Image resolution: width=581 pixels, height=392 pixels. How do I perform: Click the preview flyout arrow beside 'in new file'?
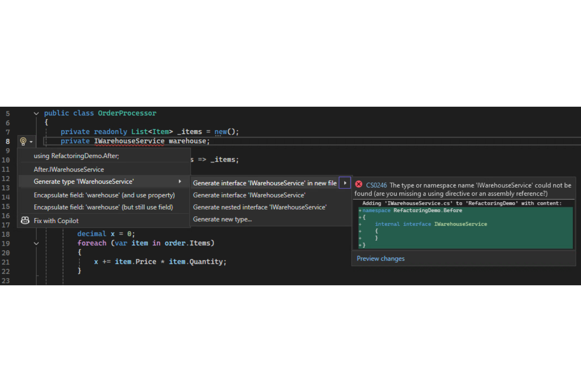[x=345, y=183]
